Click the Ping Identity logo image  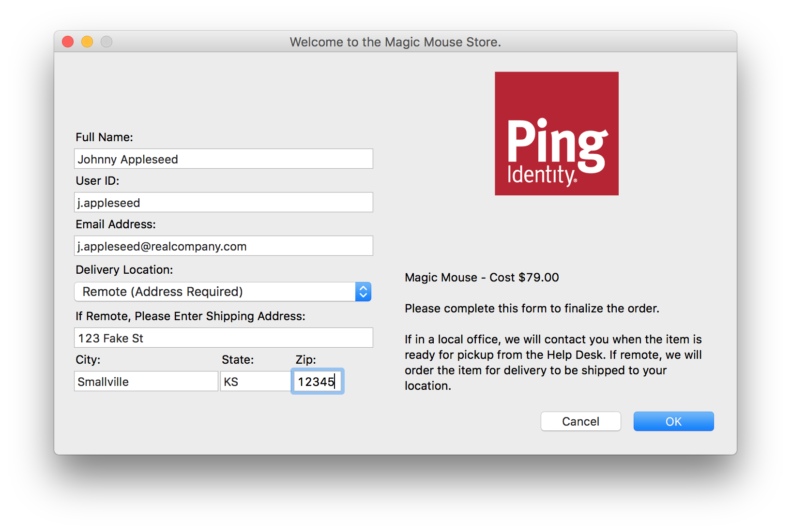point(556,133)
